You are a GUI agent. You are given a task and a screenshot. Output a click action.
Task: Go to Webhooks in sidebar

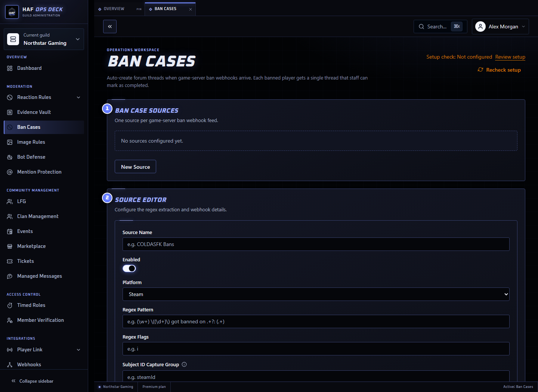tap(44, 365)
